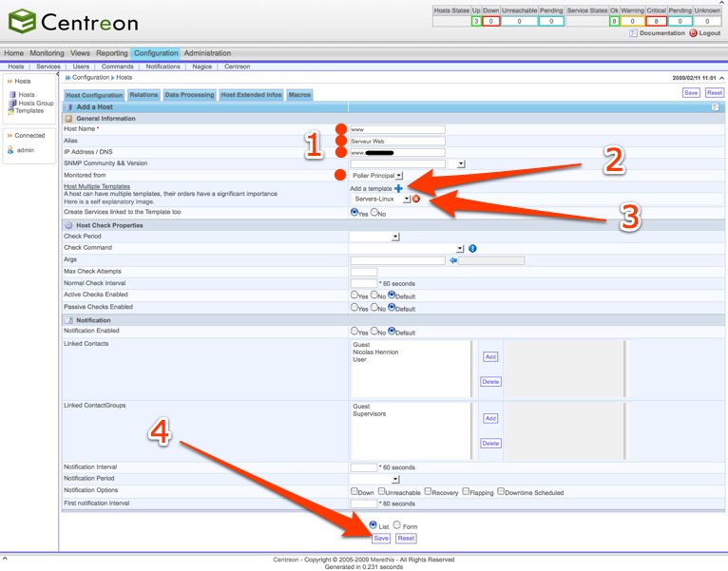728x571 pixels.
Task: Click the red Logout icon
Action: tap(693, 33)
